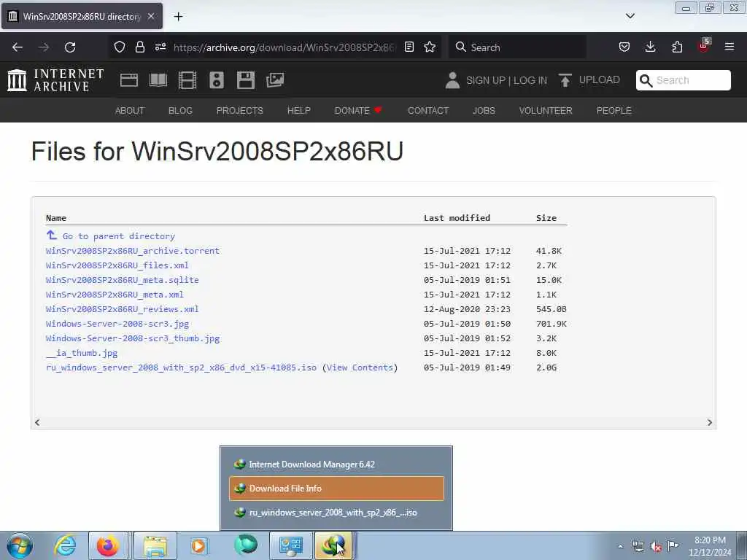
Task: Open the PEOPLE nav item
Action: coord(614,111)
